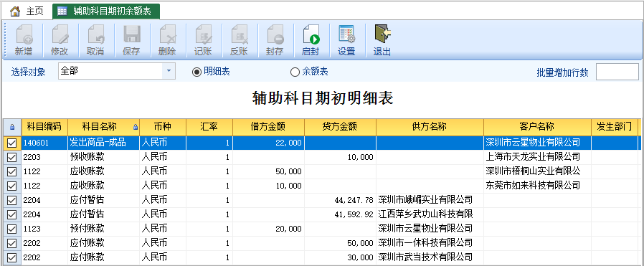Click supplier cell 江西萍乡武功山科技有限
644x266 pixels.
coord(430,214)
